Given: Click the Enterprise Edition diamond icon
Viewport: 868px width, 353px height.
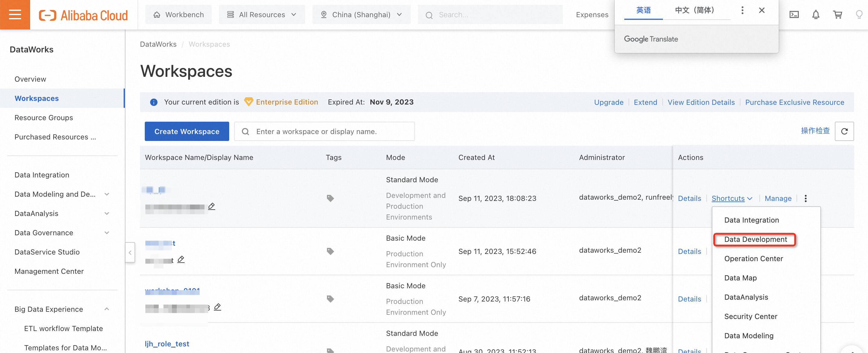Looking at the screenshot, I should coord(248,102).
